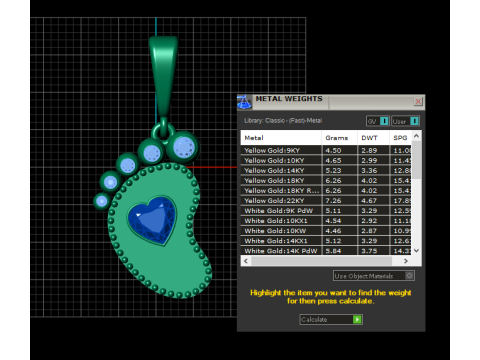Select the Yellow Gold:22KY row
The width and height of the screenshot is (480, 360).
[326, 200]
